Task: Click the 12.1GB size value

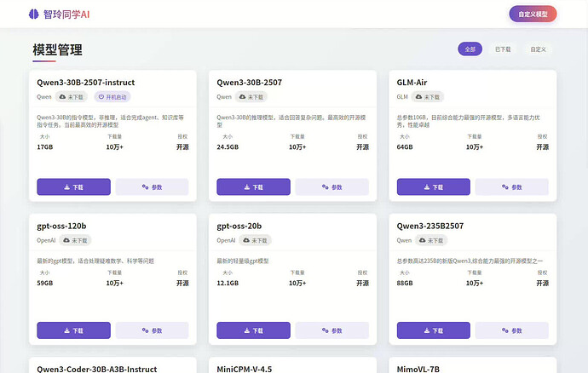Action: (228, 283)
